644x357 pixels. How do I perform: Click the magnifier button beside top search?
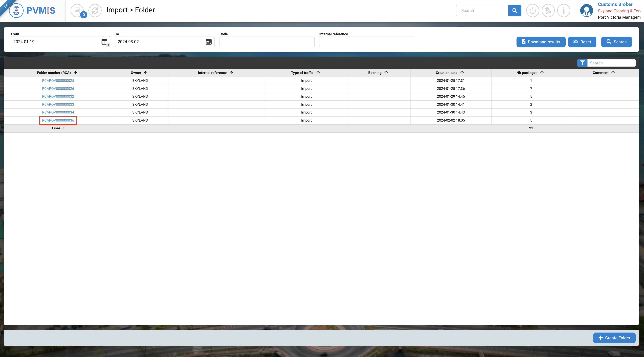point(514,10)
